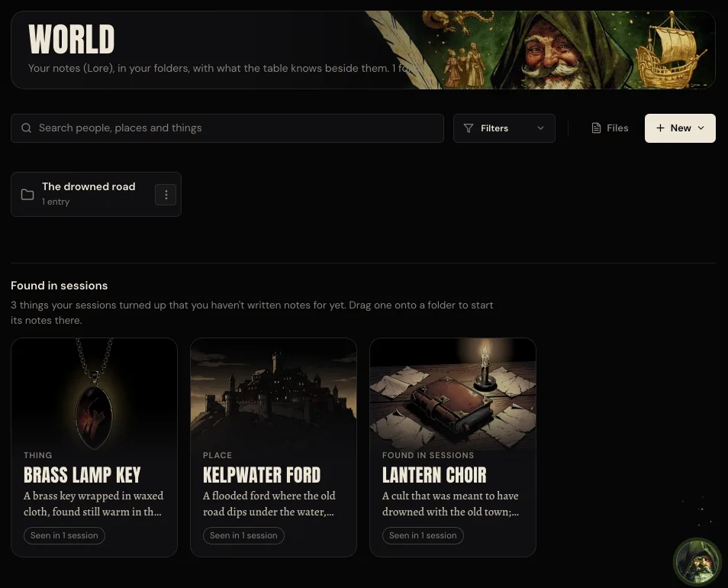Click the document icon next to Files

tap(596, 128)
